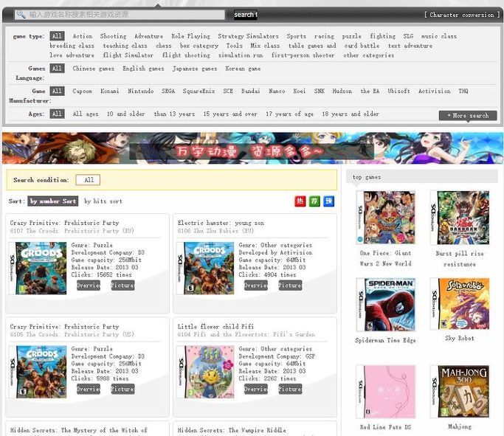The width and height of the screenshot is (504, 436).
Task: Focus the game name search field
Action: [120, 15]
